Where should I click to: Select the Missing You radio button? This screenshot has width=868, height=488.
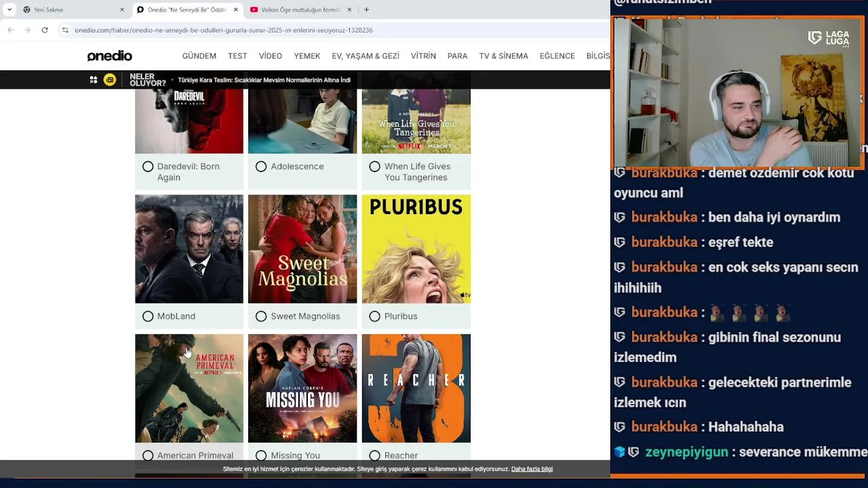click(x=261, y=455)
